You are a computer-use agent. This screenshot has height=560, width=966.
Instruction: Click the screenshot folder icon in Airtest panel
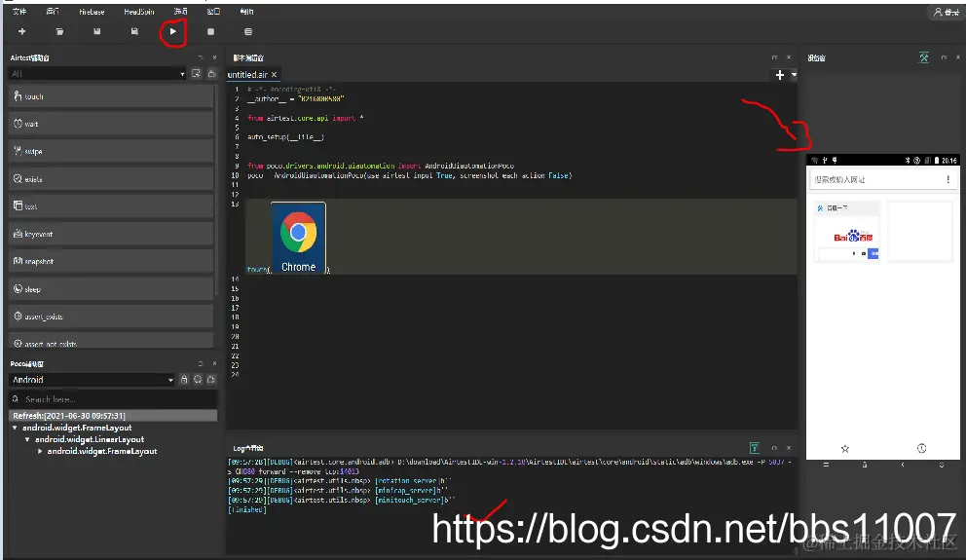[x=211, y=73]
